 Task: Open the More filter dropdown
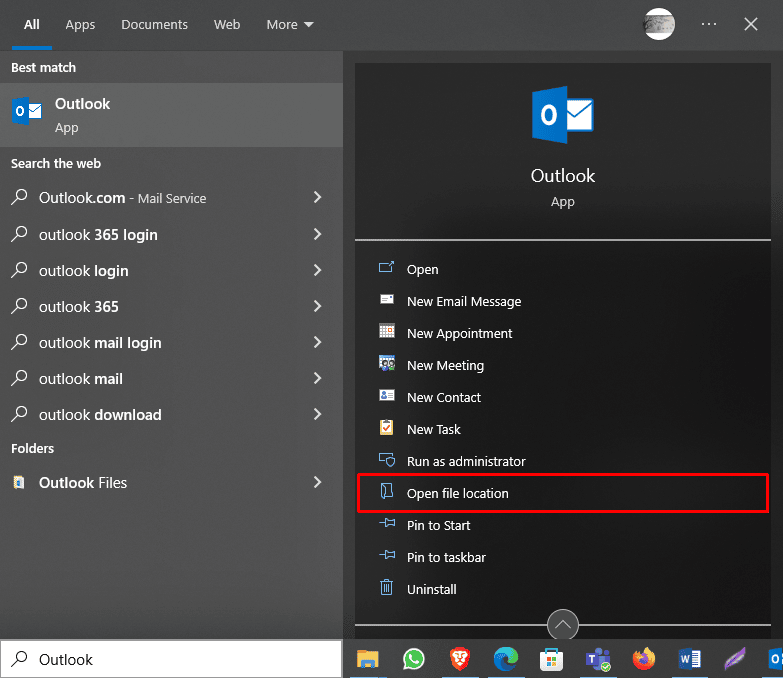tap(290, 24)
